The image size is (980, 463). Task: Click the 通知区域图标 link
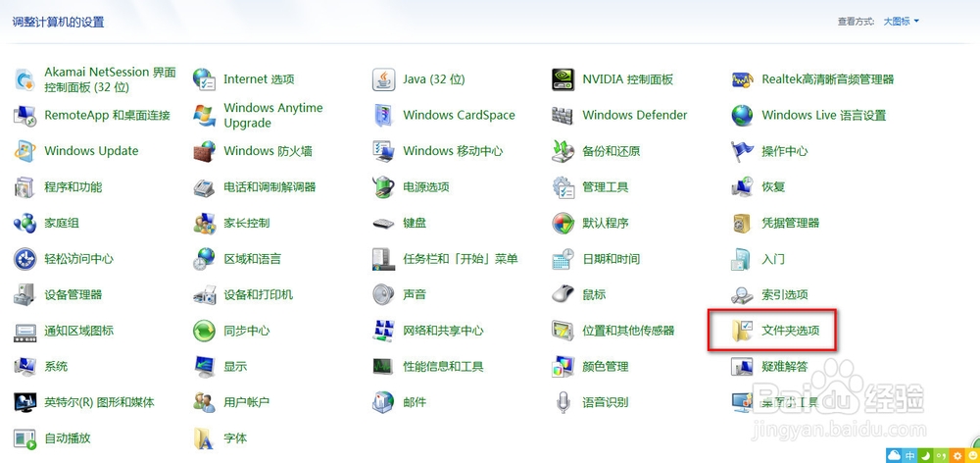78,331
